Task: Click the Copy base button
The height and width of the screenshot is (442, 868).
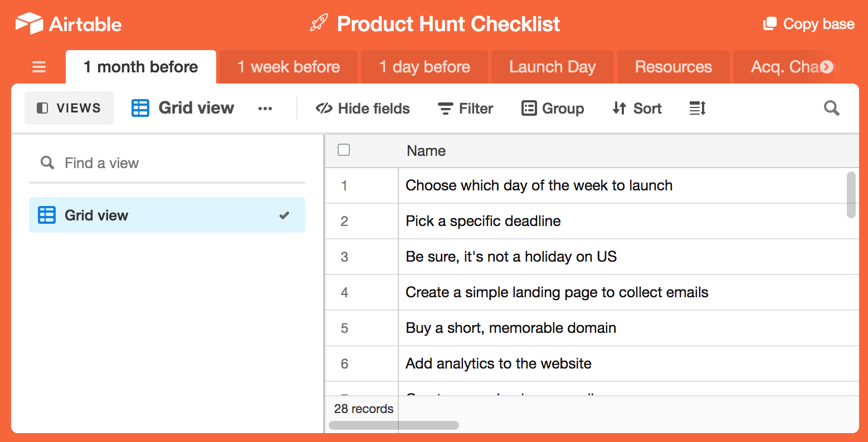Action: coord(809,24)
